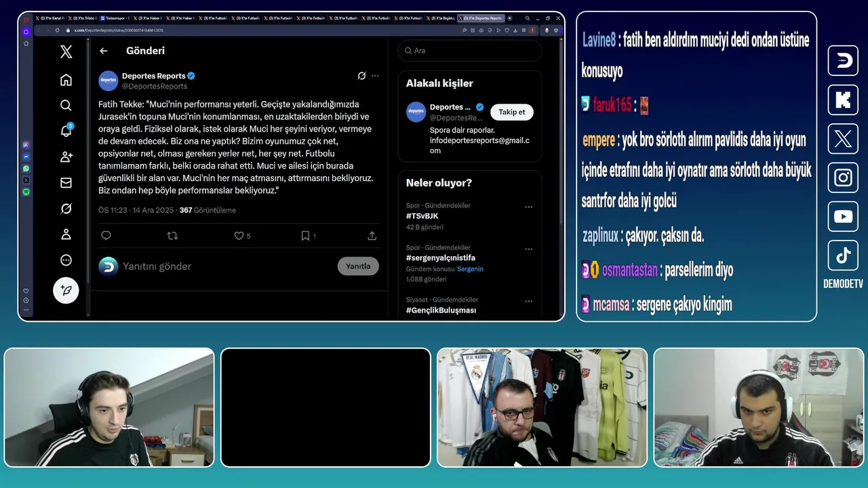Open the post's three-dot more menu

[375, 76]
